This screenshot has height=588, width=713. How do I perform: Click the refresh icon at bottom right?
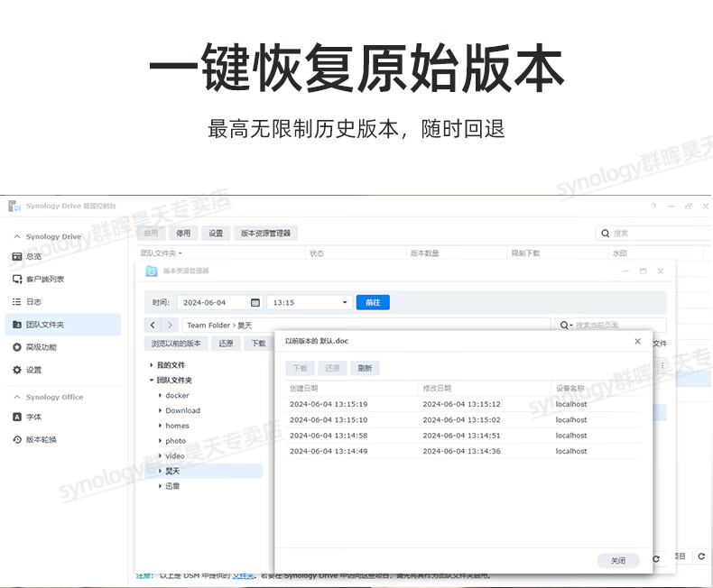(701, 556)
